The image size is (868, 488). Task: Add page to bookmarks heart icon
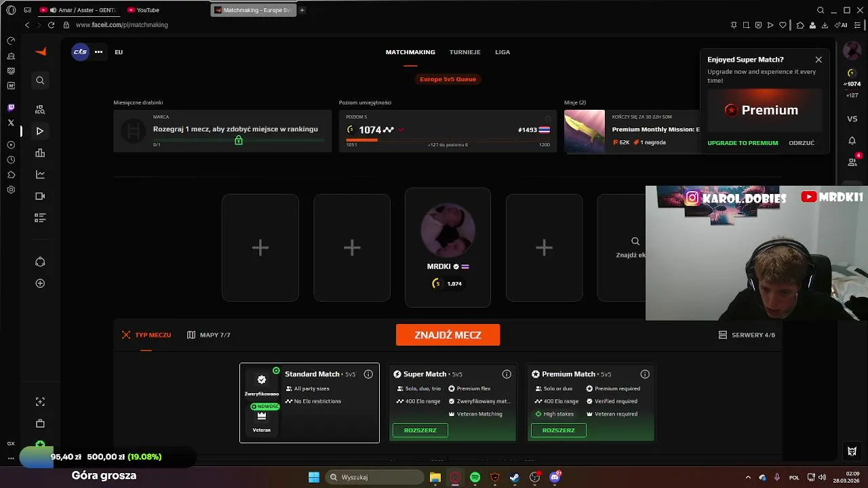tap(783, 25)
